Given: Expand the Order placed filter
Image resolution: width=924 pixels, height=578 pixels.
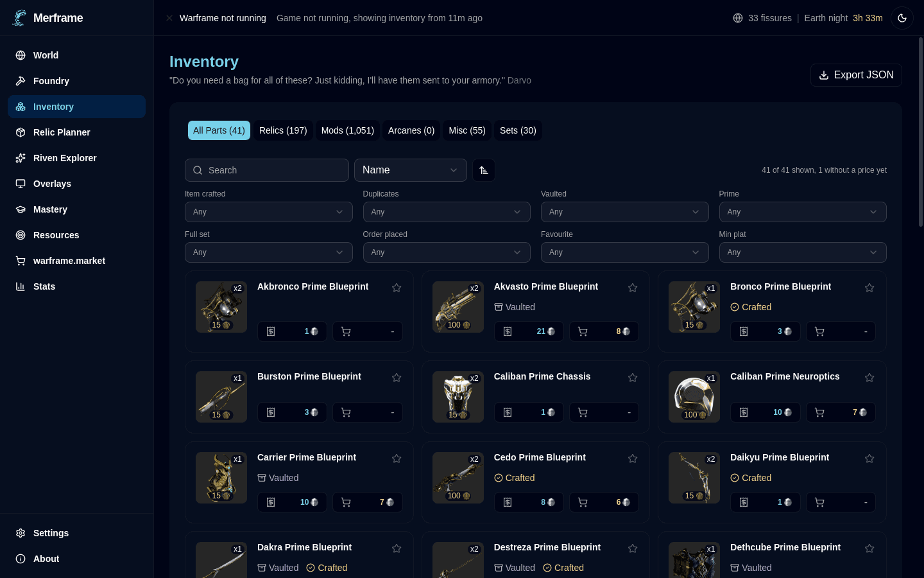Looking at the screenshot, I should pyautogui.click(x=447, y=252).
